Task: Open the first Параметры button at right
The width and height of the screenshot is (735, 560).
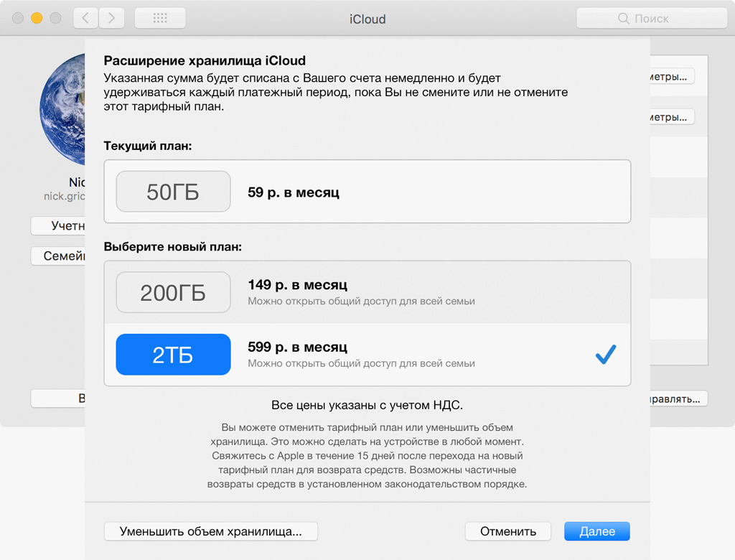Action: click(672, 76)
